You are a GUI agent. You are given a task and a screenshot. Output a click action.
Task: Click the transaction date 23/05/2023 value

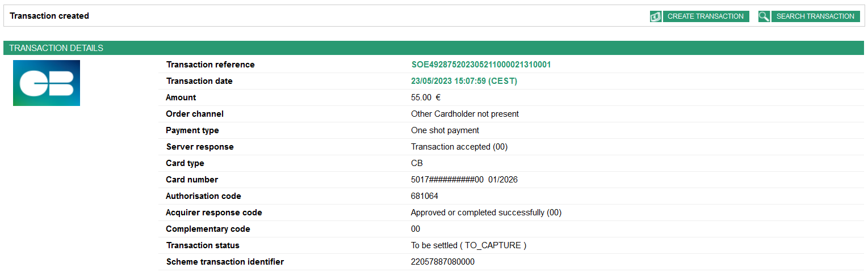pyautogui.click(x=464, y=81)
